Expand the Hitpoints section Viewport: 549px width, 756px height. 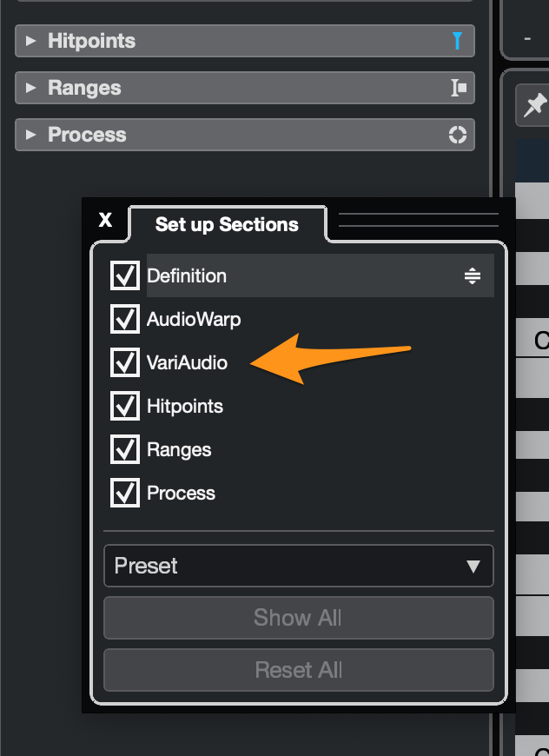coord(31,41)
